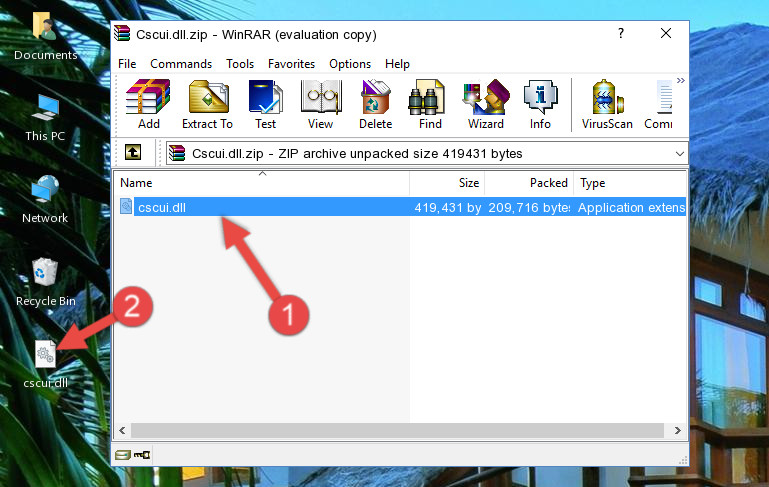
Task: Open the View file tool
Action: 321,104
